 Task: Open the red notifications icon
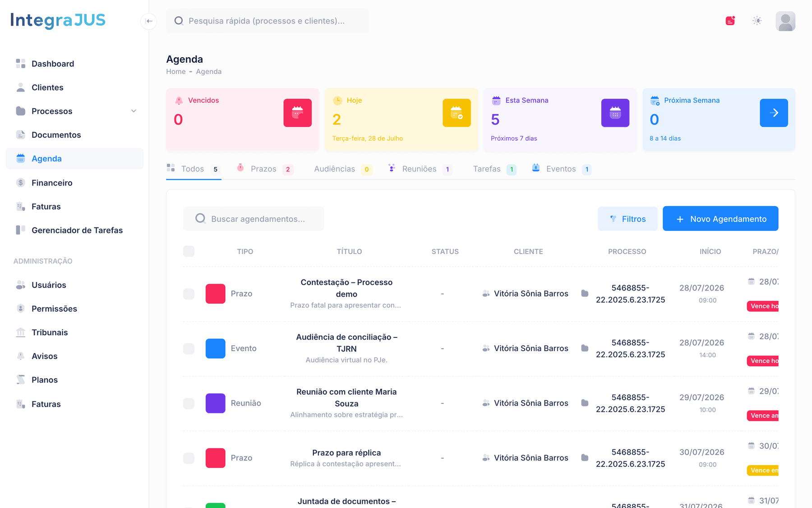tap(730, 21)
